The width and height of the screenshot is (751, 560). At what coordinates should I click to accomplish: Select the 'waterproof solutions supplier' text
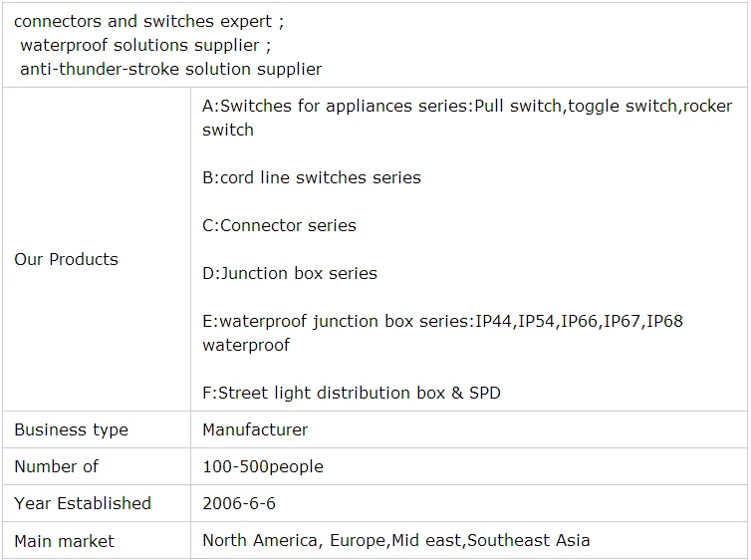144,46
